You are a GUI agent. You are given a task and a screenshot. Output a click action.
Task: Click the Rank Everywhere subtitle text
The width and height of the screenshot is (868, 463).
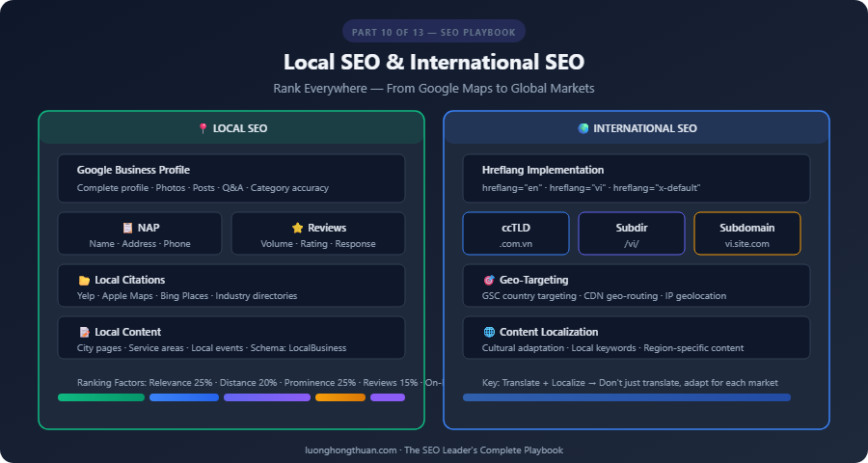pyautogui.click(x=434, y=89)
